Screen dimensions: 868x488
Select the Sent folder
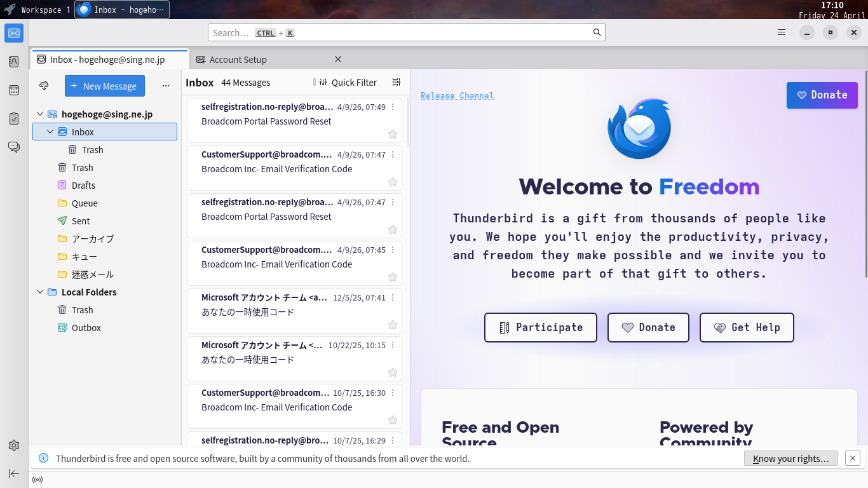click(81, 221)
